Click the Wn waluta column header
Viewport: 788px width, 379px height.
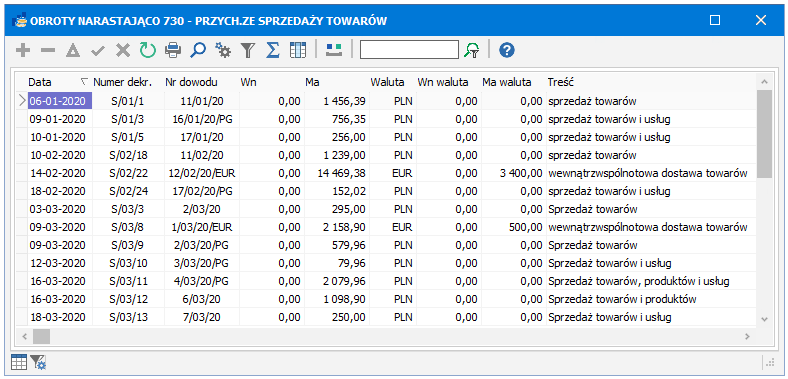click(448, 82)
